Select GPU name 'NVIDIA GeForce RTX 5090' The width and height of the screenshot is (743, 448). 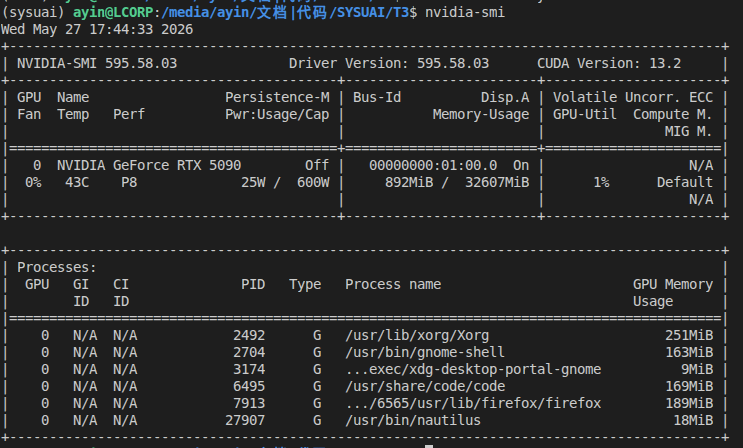click(x=149, y=165)
